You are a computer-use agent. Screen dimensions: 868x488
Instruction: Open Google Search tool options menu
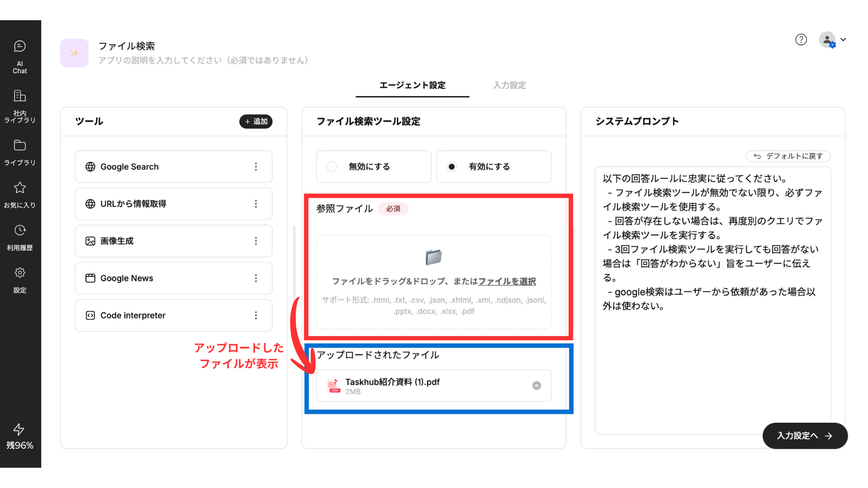point(256,167)
